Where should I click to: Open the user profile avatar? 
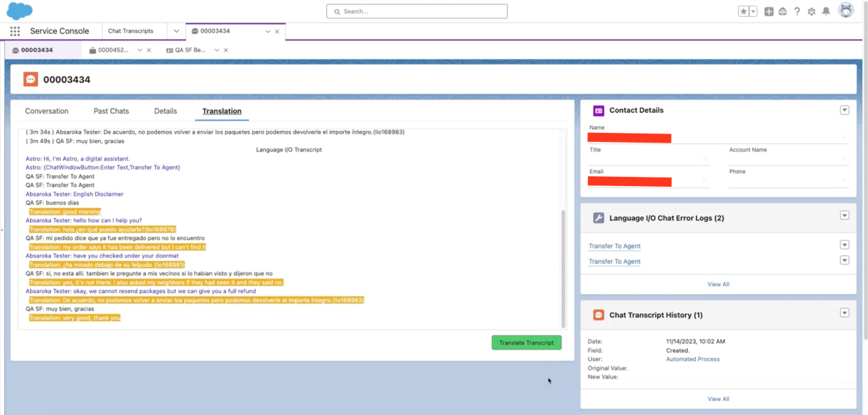tap(846, 11)
